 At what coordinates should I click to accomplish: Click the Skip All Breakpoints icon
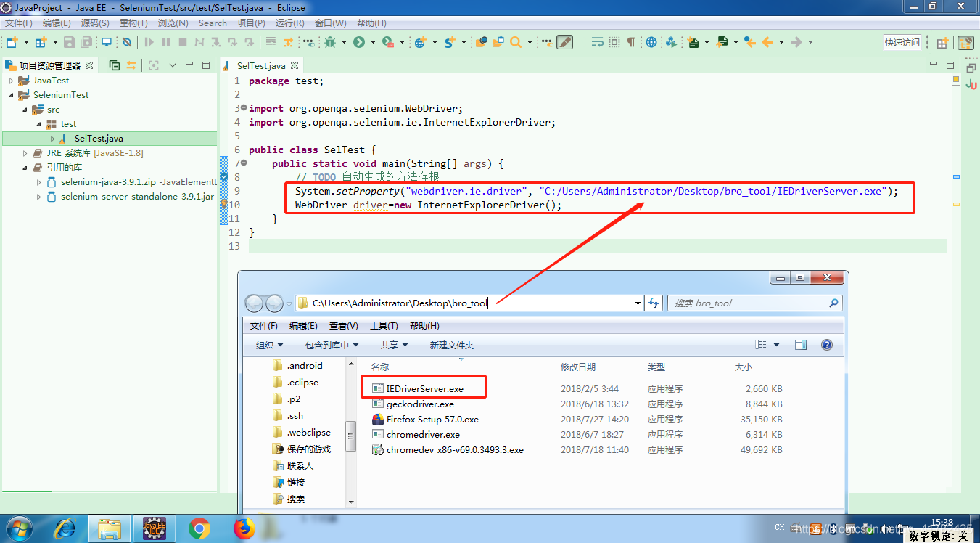(x=127, y=42)
